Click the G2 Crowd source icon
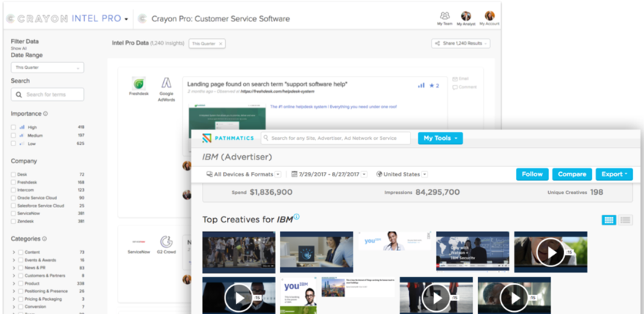644x314 pixels. pyautogui.click(x=166, y=242)
